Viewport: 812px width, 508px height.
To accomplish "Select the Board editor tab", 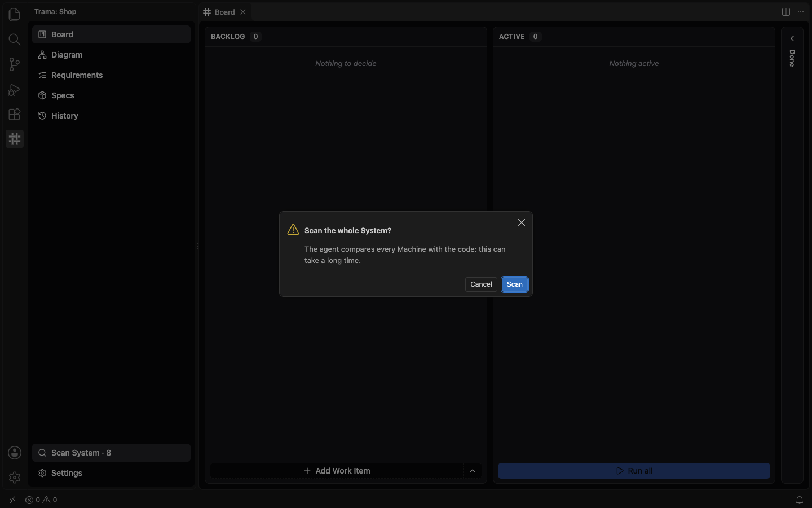I will 225,12.
